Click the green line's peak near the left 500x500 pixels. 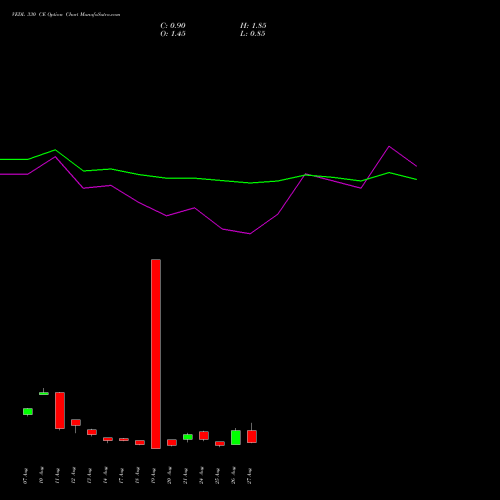pos(55,150)
